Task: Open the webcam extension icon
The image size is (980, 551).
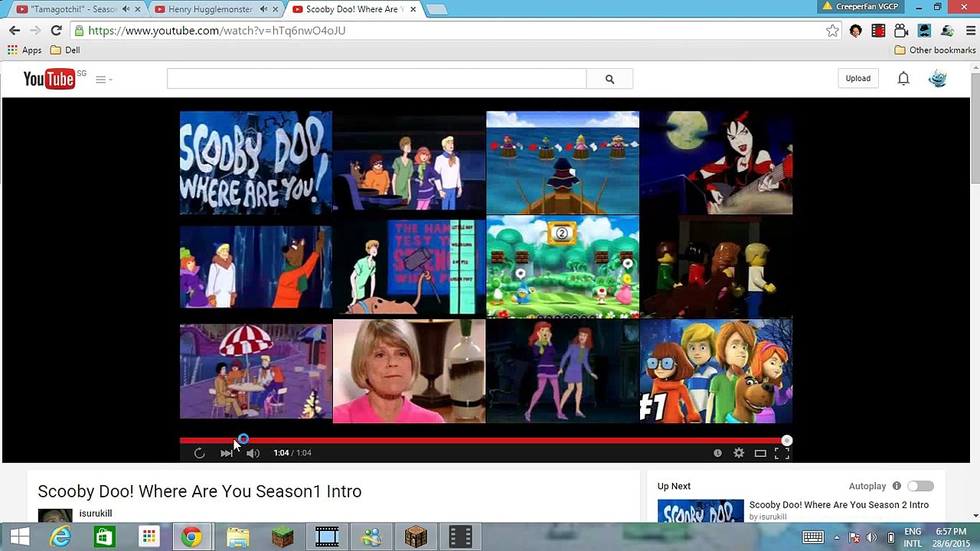Action: coord(947,31)
